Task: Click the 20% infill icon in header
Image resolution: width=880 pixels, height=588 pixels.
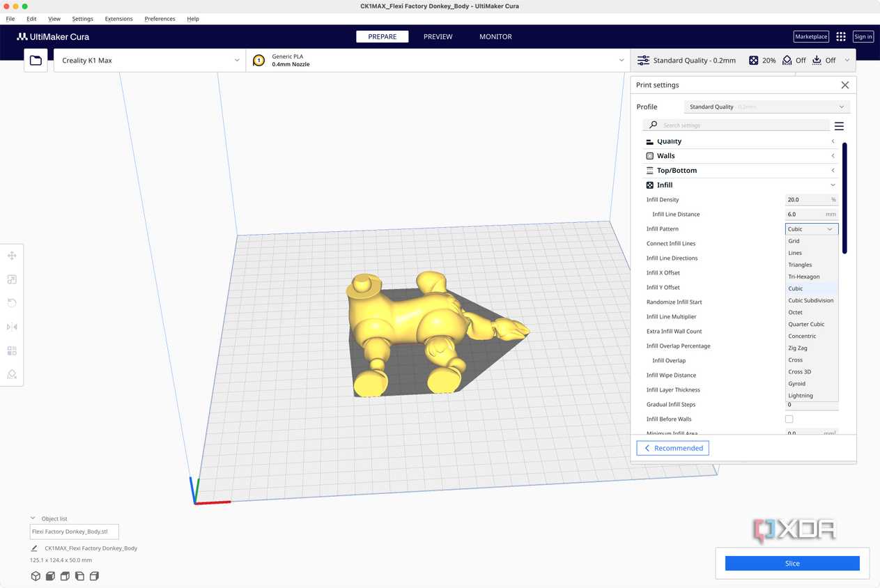Action: [753, 61]
